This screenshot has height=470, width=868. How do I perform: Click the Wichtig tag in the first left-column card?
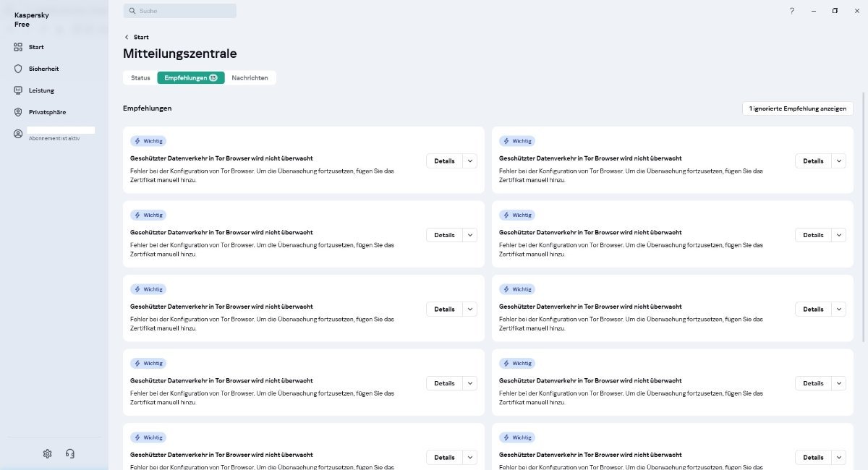click(x=148, y=141)
